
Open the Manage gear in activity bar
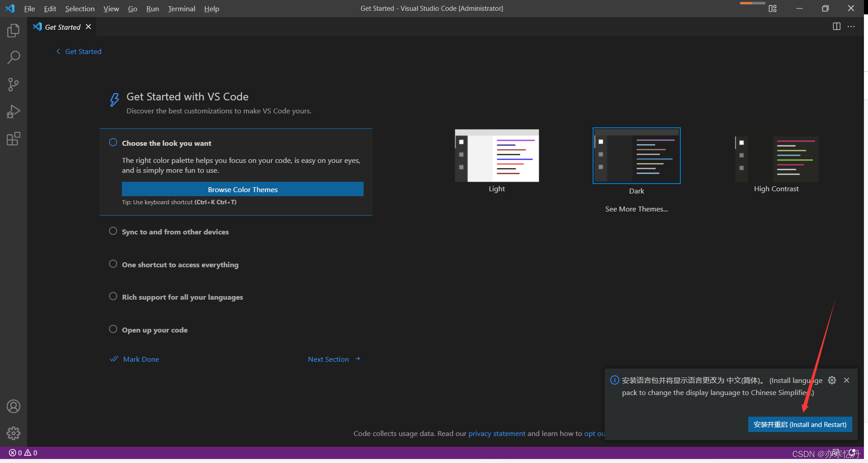13,433
